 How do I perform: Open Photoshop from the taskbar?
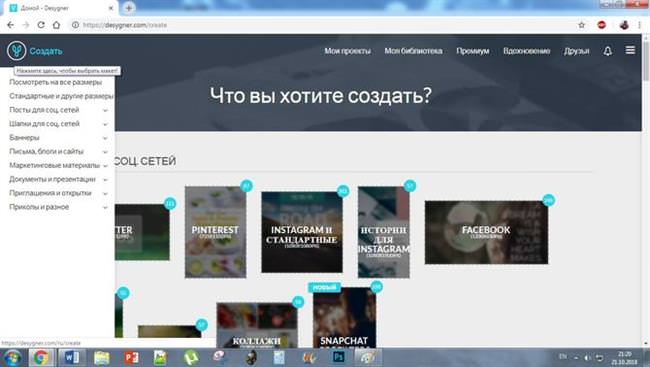pos(338,357)
